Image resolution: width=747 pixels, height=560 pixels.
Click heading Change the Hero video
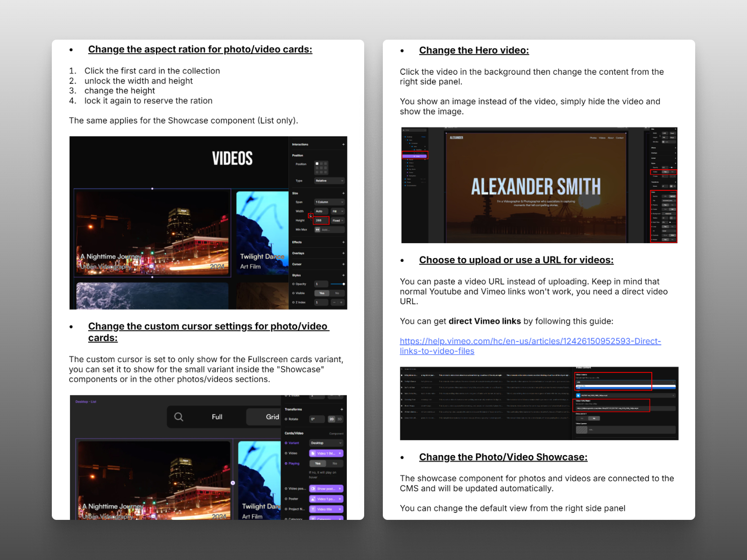[x=474, y=50]
